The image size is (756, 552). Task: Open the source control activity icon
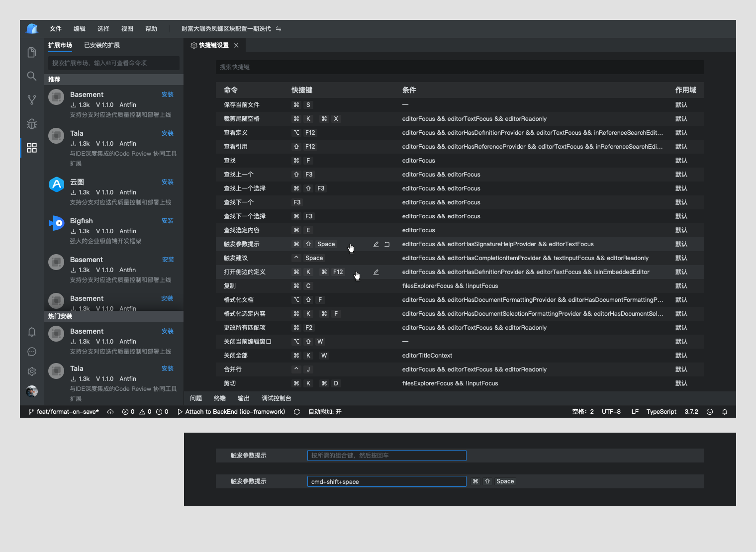32,100
